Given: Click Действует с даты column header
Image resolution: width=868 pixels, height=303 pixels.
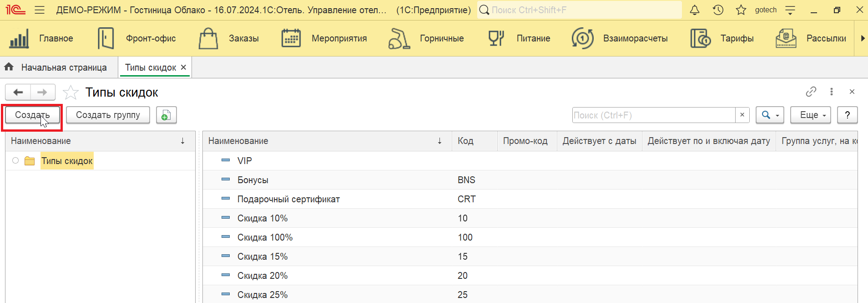Looking at the screenshot, I should 599,141.
